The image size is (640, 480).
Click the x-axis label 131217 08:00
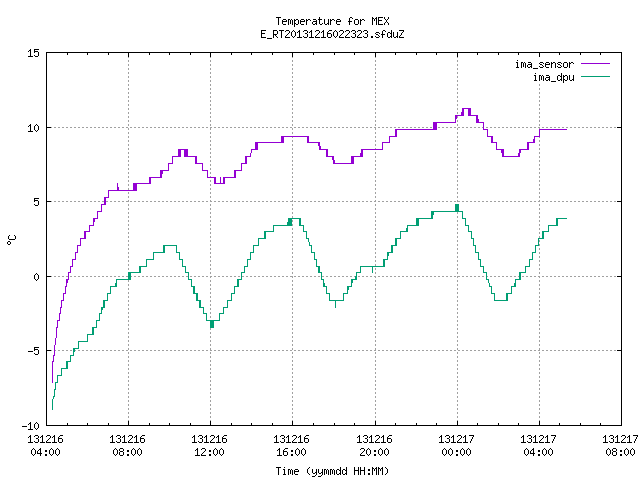[x=620, y=446]
